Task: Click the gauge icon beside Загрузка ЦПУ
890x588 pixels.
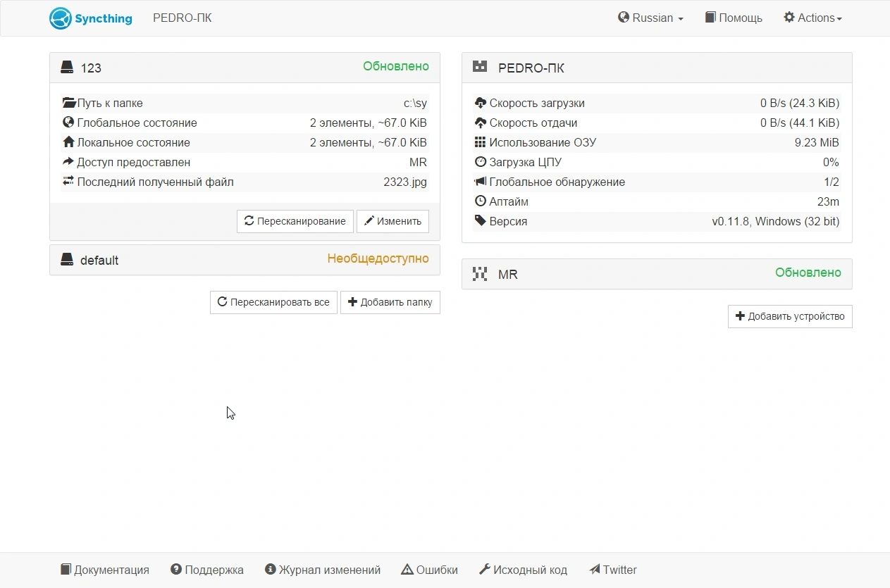Action: coord(481,162)
